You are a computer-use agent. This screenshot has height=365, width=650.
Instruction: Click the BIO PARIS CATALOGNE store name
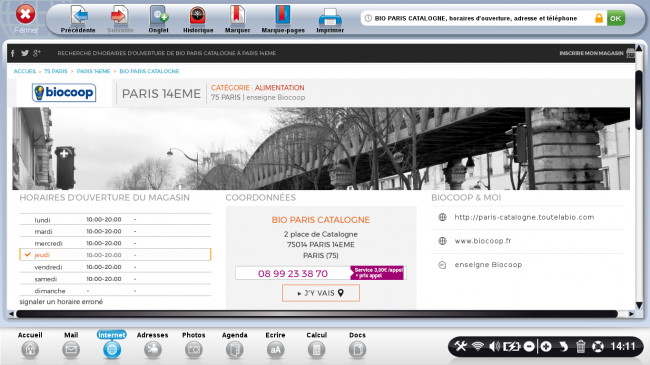coord(321,220)
